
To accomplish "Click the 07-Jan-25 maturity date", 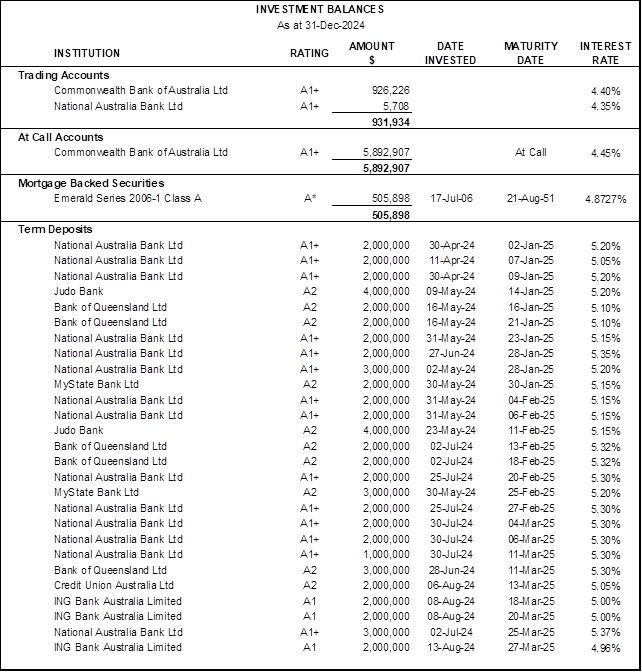I will click(x=531, y=261).
